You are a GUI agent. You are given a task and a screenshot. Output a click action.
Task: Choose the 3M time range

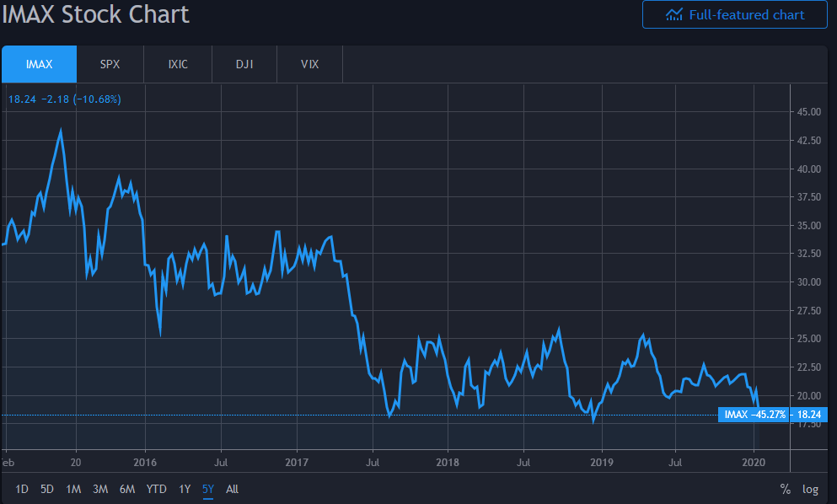tap(100, 489)
